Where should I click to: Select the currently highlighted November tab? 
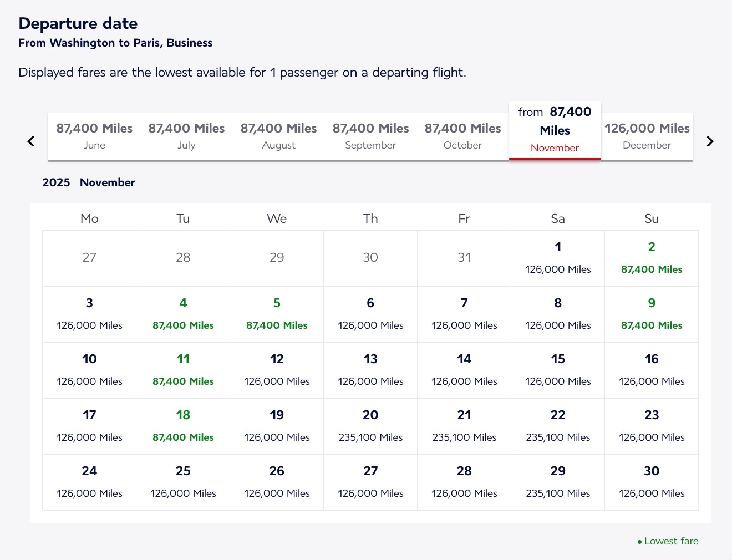555,129
